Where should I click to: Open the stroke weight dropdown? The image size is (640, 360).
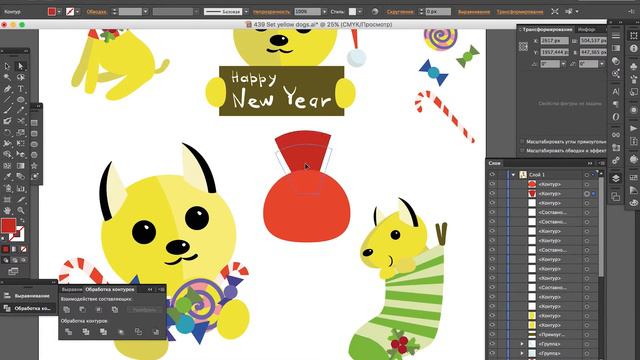(145, 12)
